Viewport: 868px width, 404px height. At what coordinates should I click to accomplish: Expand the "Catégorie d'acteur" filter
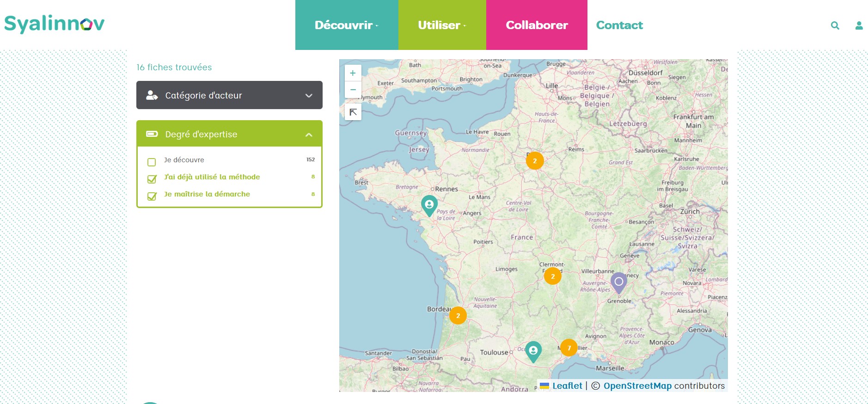point(229,95)
